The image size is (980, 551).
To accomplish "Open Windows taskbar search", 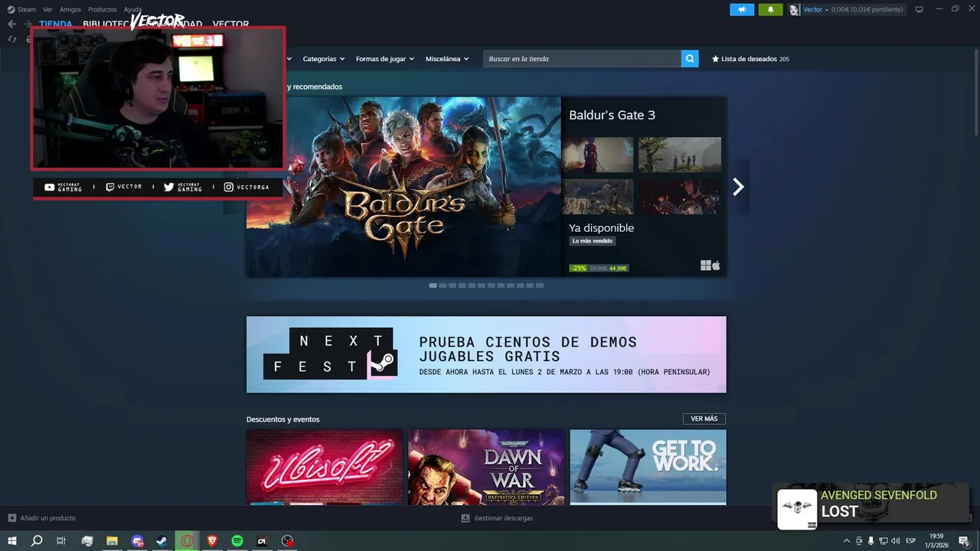I will pos(37,541).
